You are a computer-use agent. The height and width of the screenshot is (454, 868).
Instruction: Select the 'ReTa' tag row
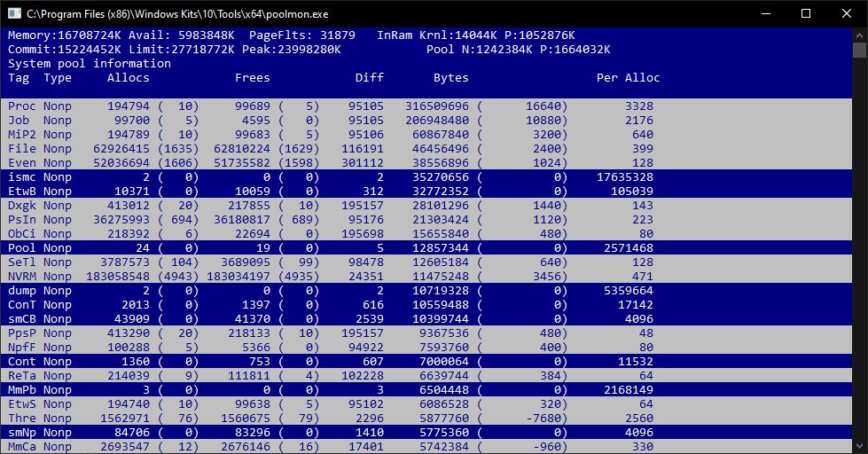tap(426, 375)
